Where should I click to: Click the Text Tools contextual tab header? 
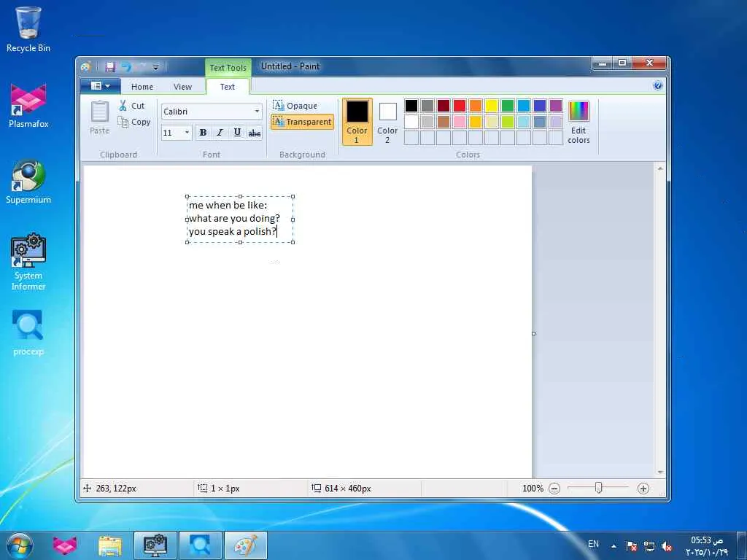pyautogui.click(x=228, y=68)
